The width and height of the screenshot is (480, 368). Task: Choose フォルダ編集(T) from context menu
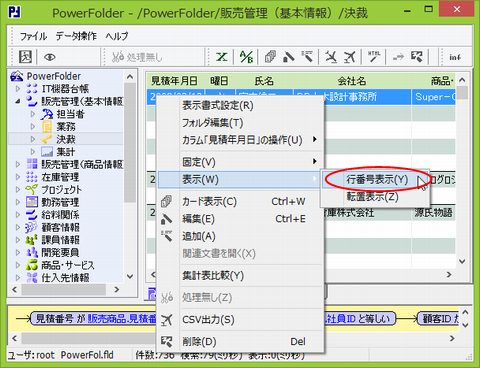(240, 123)
